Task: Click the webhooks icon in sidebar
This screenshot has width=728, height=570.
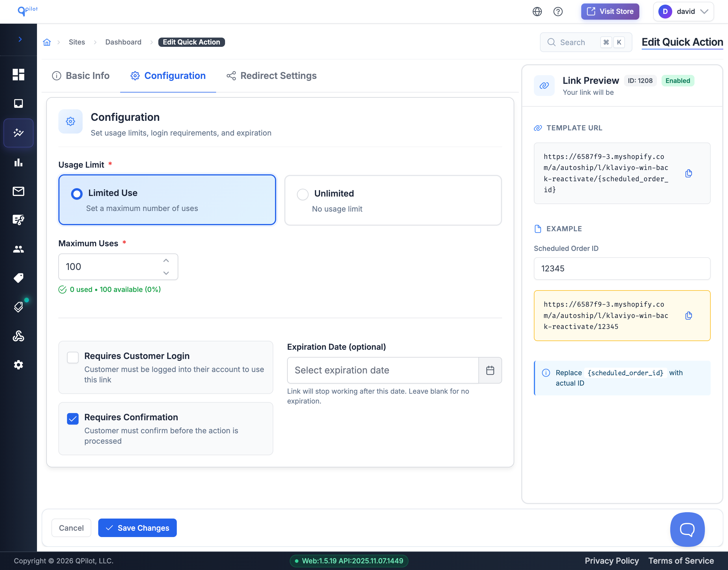Action: 18,336
